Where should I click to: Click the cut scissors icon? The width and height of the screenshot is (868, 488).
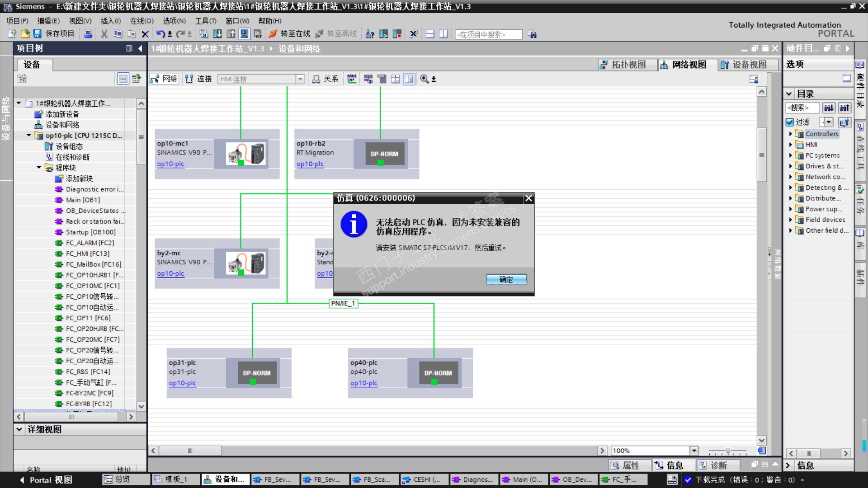(104, 34)
